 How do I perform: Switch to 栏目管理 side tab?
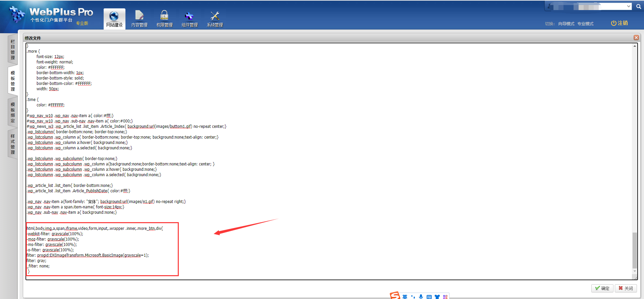pyautogui.click(x=13, y=49)
